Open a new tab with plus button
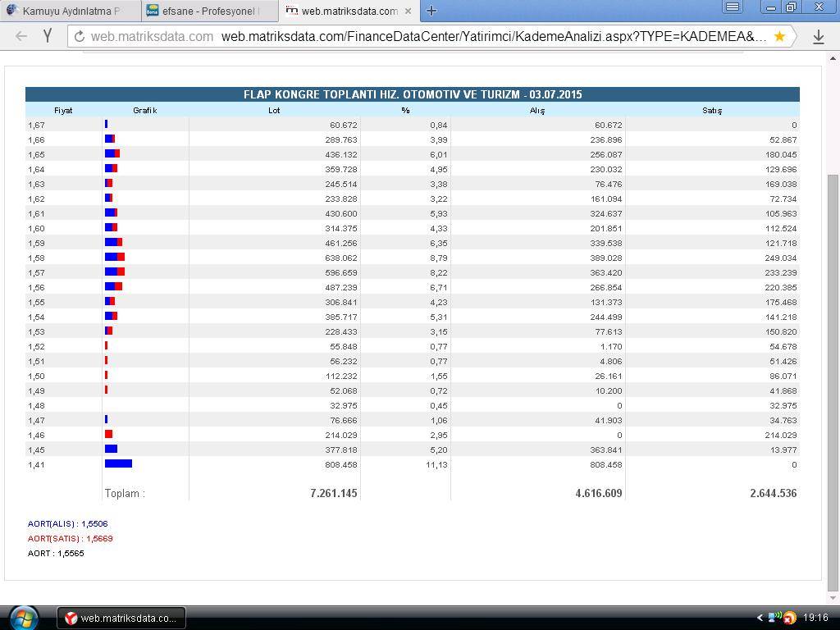Image resolution: width=840 pixels, height=630 pixels. coord(431,11)
